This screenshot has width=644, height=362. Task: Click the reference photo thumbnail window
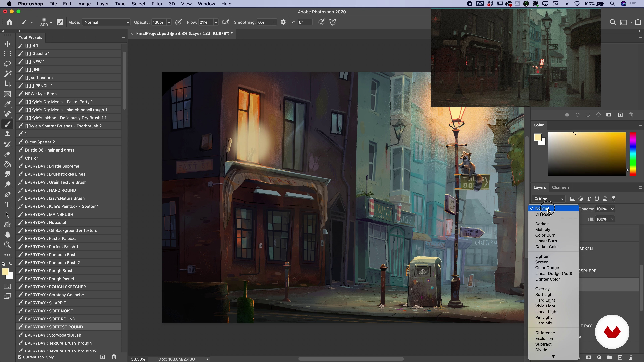coord(516,58)
